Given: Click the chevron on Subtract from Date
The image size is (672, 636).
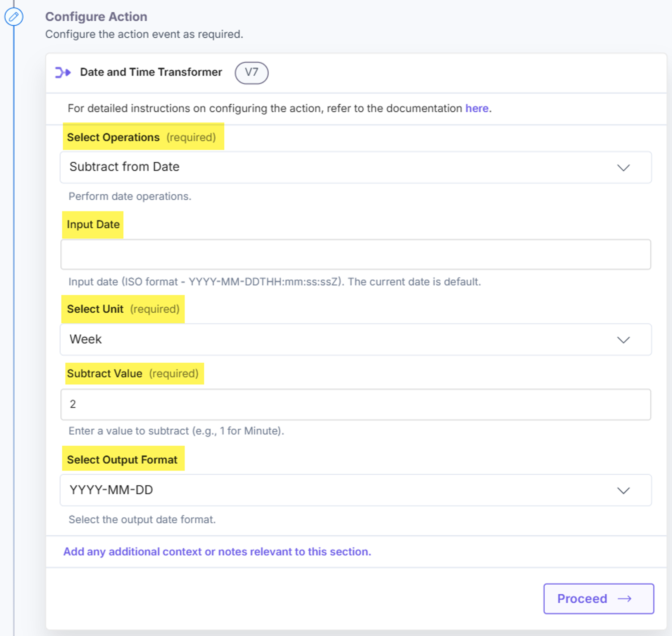Looking at the screenshot, I should pos(623,168).
